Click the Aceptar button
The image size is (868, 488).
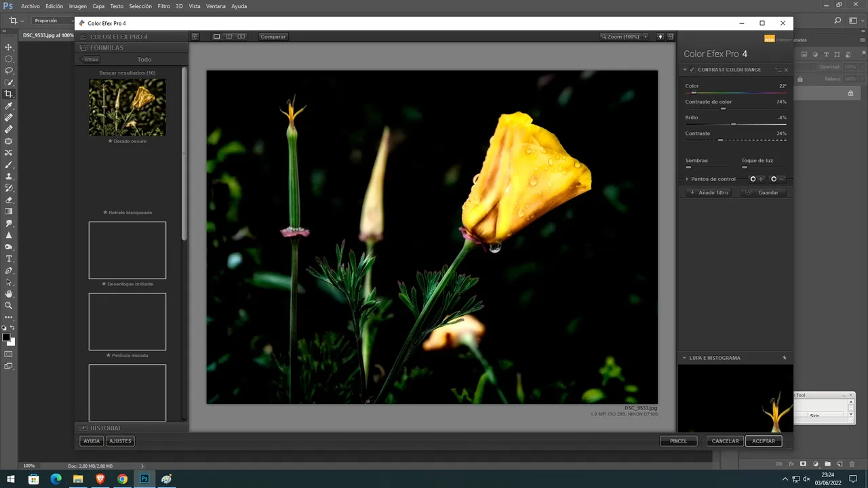764,441
